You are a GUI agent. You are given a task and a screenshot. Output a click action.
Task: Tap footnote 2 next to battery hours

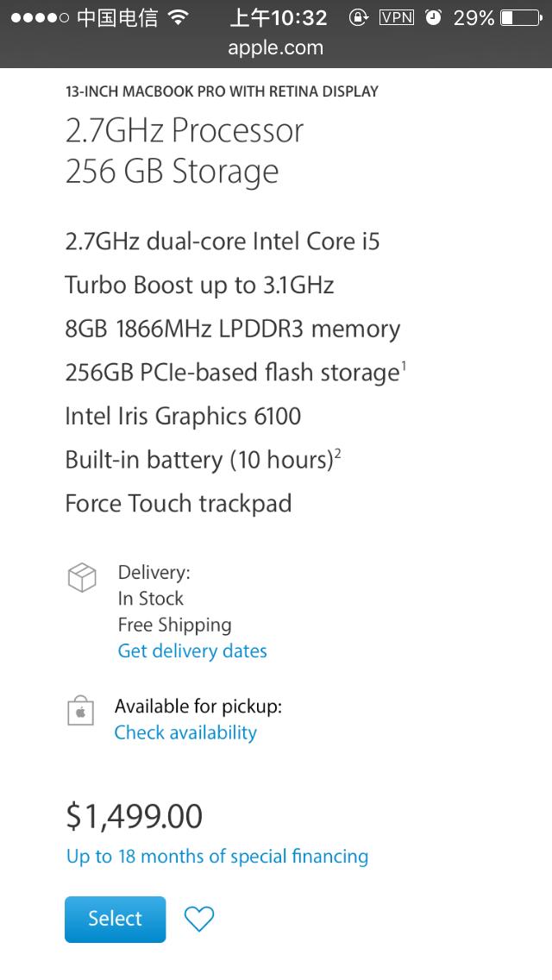click(337, 453)
